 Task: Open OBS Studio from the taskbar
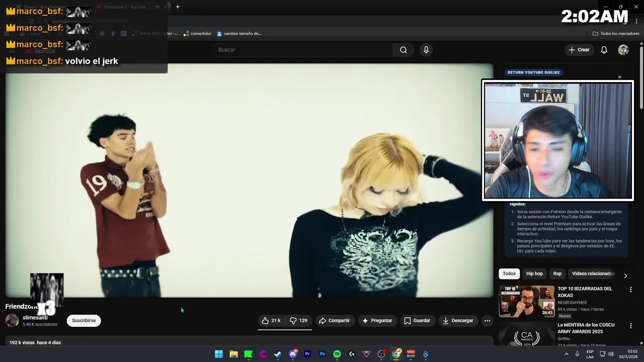pyautogui.click(x=381, y=354)
